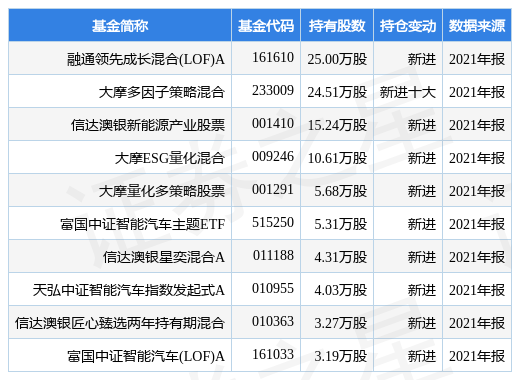Open 大摩ESG量化混合 fund row
The height and width of the screenshot is (380, 512).
point(170,158)
